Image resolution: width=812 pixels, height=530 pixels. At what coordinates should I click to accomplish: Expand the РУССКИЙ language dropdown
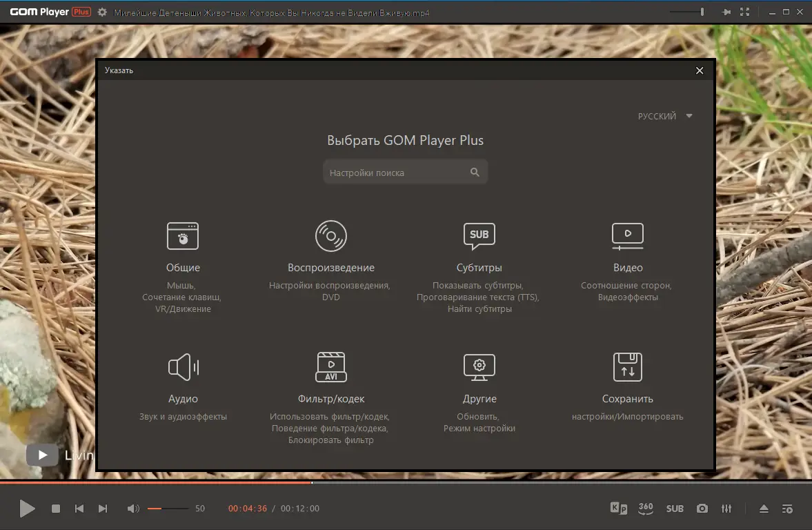[x=665, y=116]
